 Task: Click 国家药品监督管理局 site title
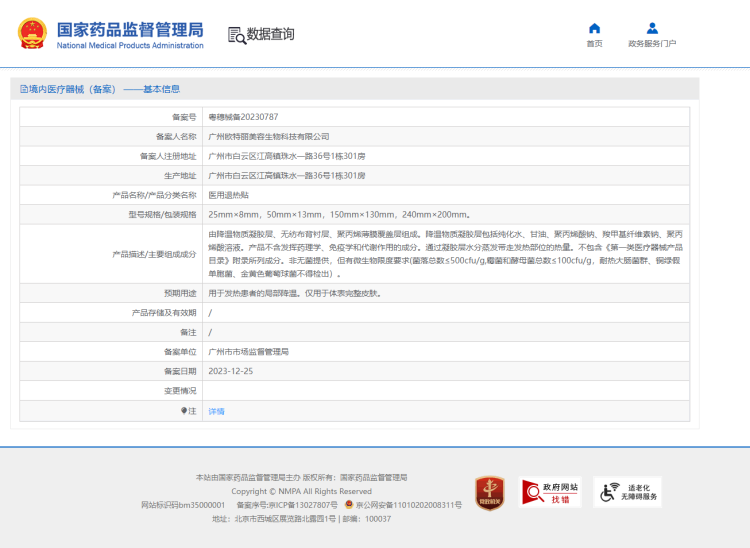tap(130, 30)
